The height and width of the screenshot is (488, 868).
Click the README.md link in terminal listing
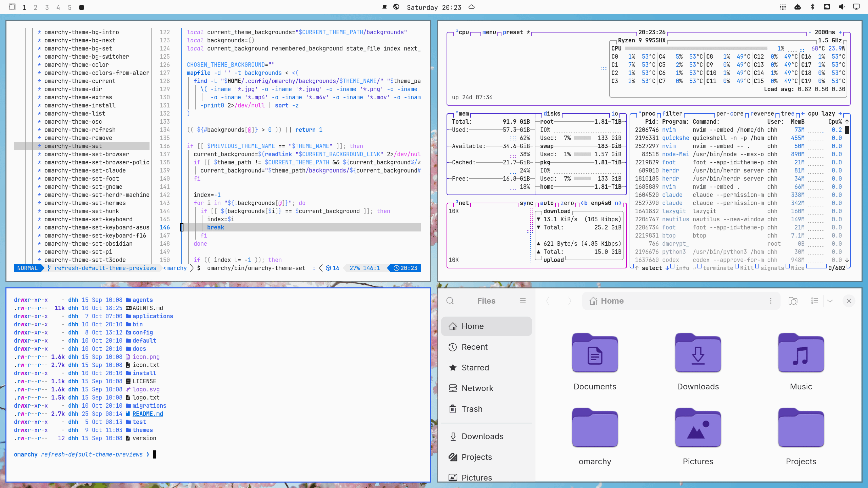coord(148,414)
